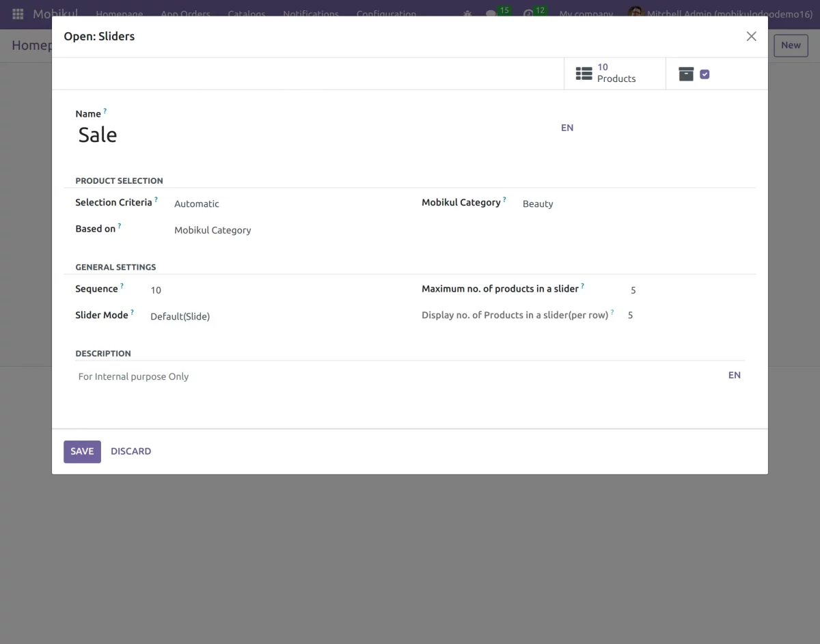
Task: Click the GENERAL SETTINGS section heading
Action: click(x=115, y=267)
